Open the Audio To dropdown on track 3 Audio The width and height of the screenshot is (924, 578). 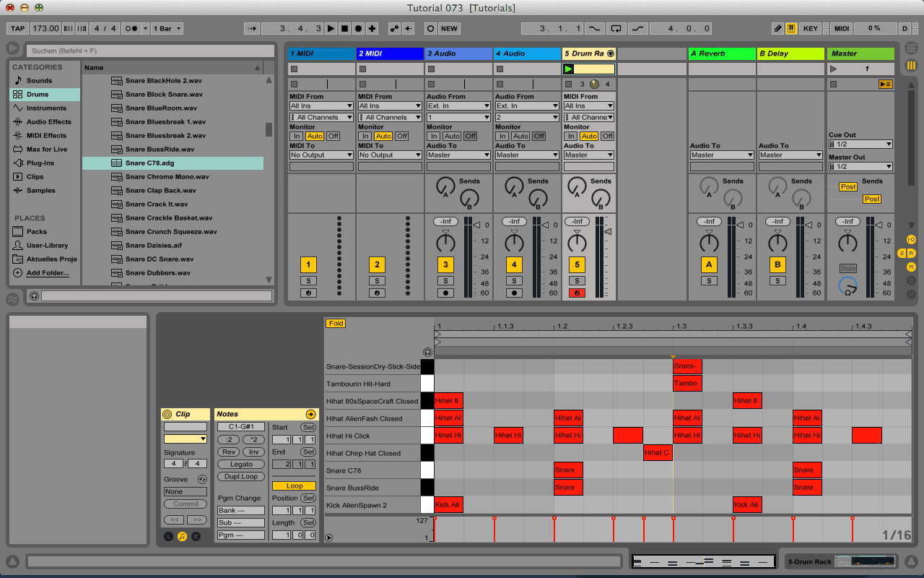(x=458, y=154)
